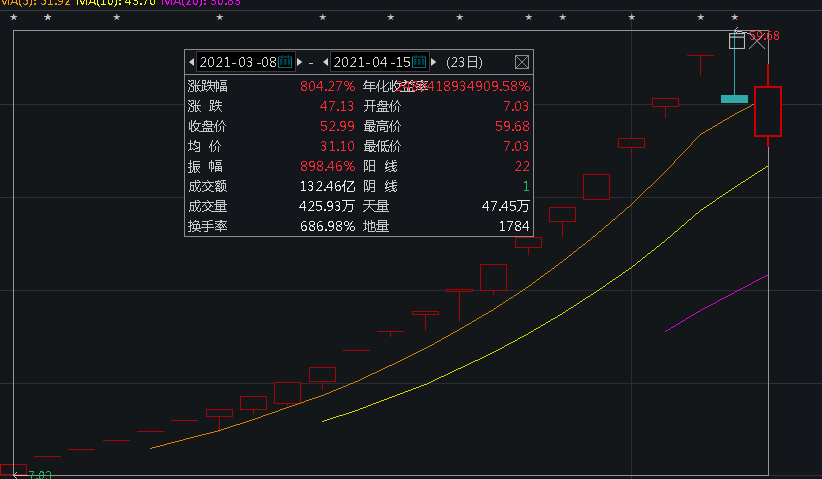This screenshot has height=479, width=822.
Task: Click the MA(20) indicator label at top
Action: pos(200,3)
